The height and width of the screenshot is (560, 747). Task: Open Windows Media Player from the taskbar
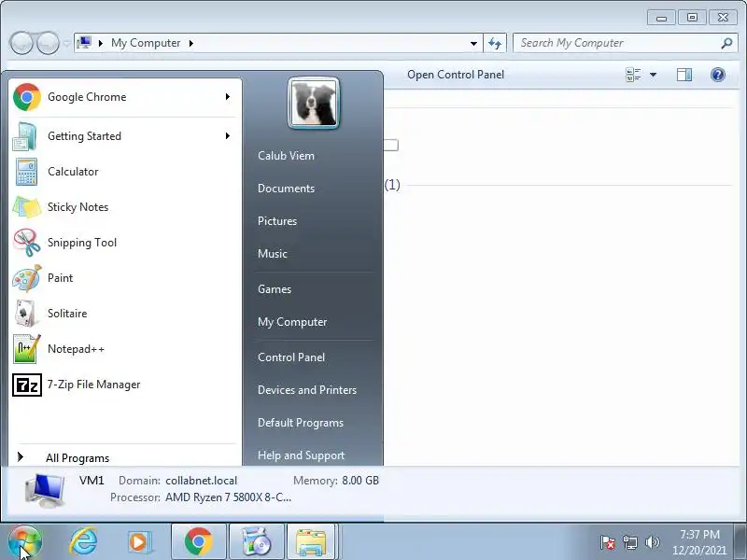pos(139,542)
